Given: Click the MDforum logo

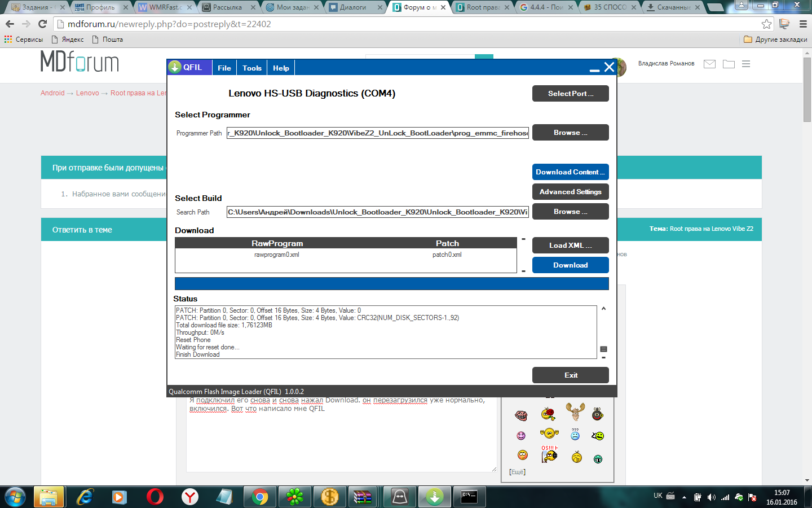Looking at the screenshot, I should point(80,62).
